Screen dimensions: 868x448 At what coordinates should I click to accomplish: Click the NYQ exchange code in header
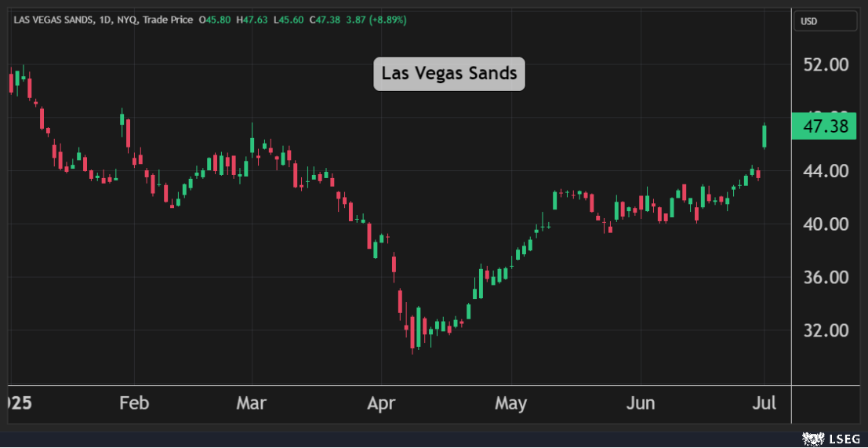coord(128,20)
